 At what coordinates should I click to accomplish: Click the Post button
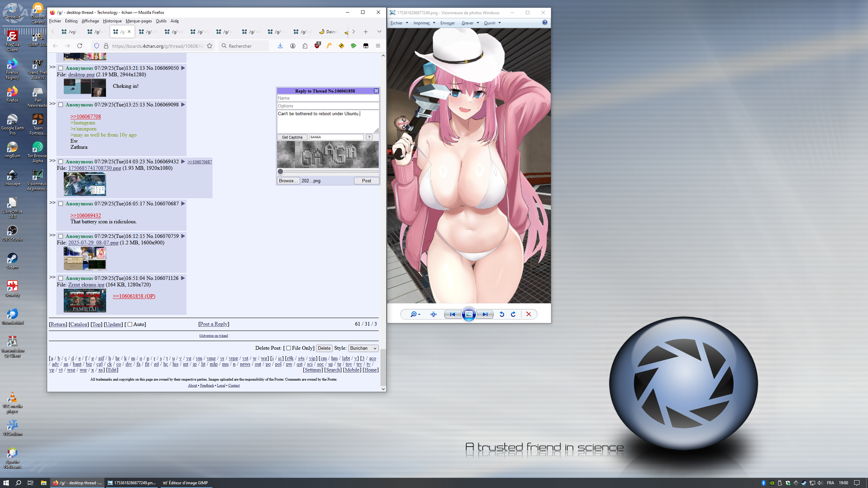366,181
